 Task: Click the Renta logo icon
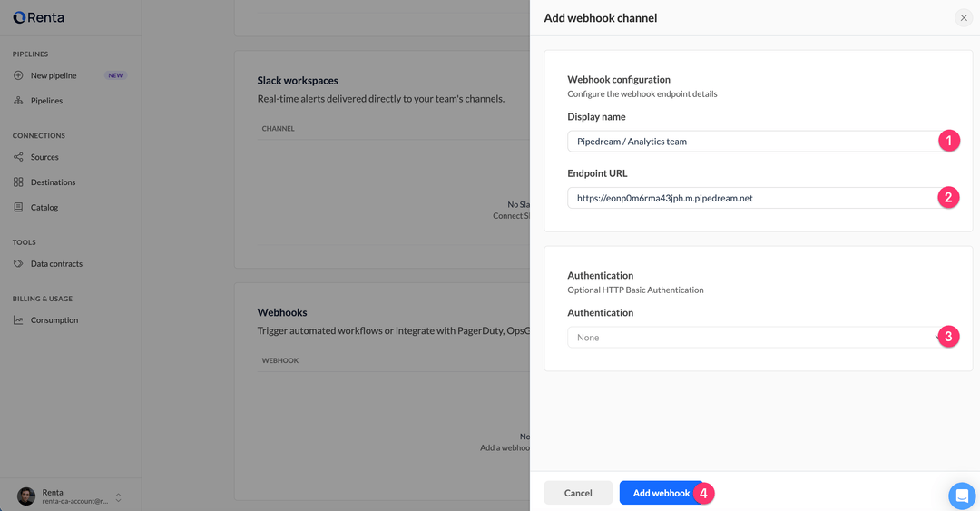click(x=19, y=17)
